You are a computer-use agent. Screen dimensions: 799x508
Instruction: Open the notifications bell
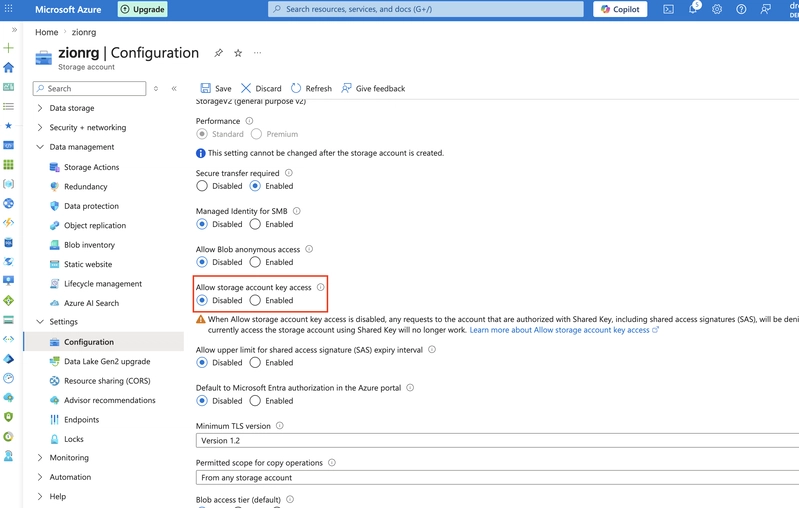pos(693,9)
